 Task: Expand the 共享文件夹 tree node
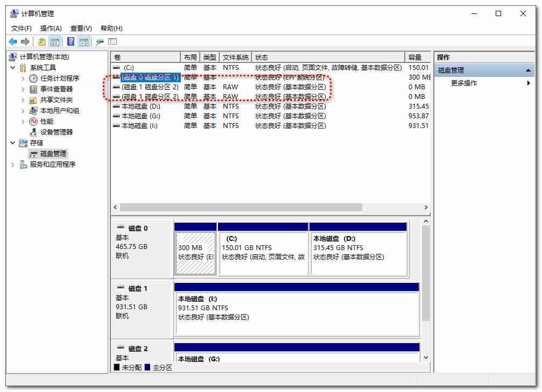[x=23, y=100]
